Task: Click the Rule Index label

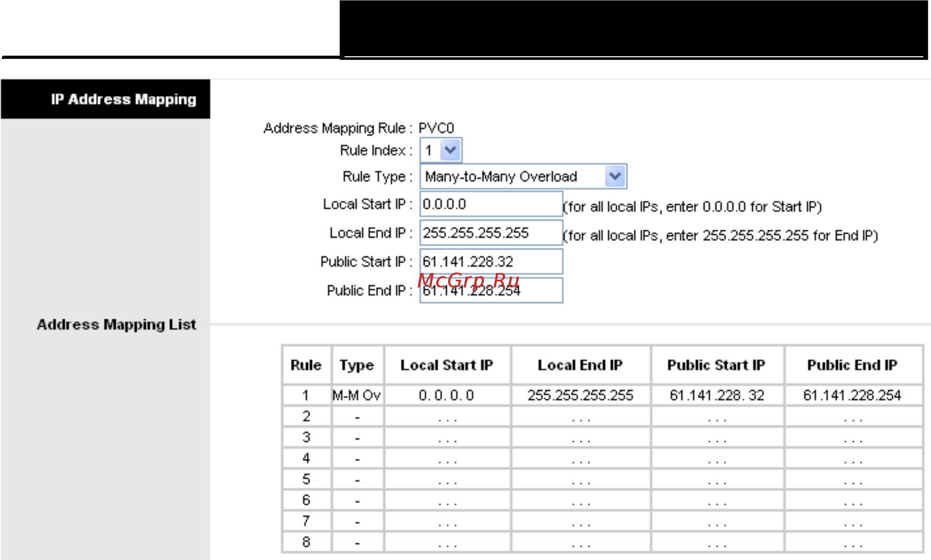Action: [376, 150]
